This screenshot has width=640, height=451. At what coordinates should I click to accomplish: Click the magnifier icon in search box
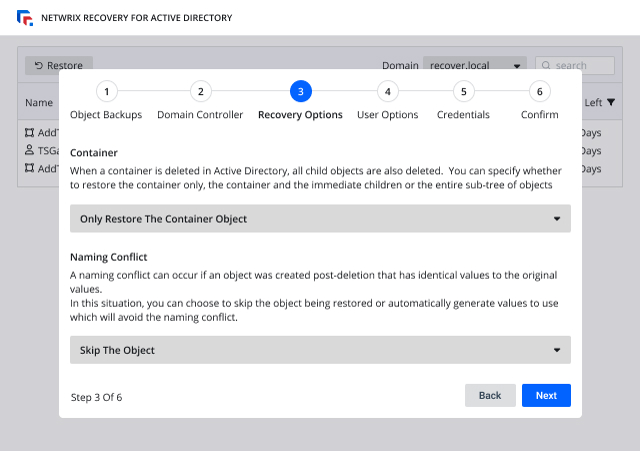pos(546,66)
